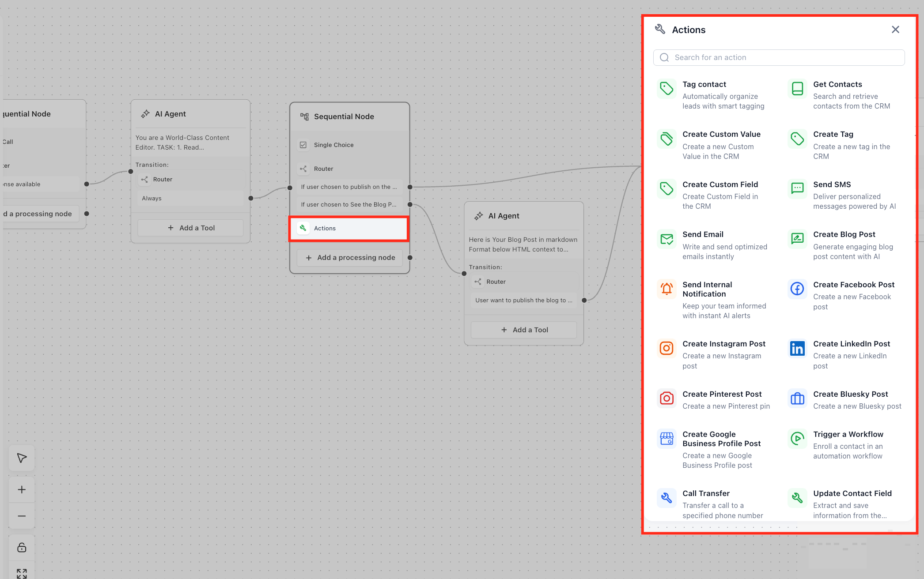Click the Create Bluesky Post action title
Viewport: 924px width, 579px height.
[851, 394]
